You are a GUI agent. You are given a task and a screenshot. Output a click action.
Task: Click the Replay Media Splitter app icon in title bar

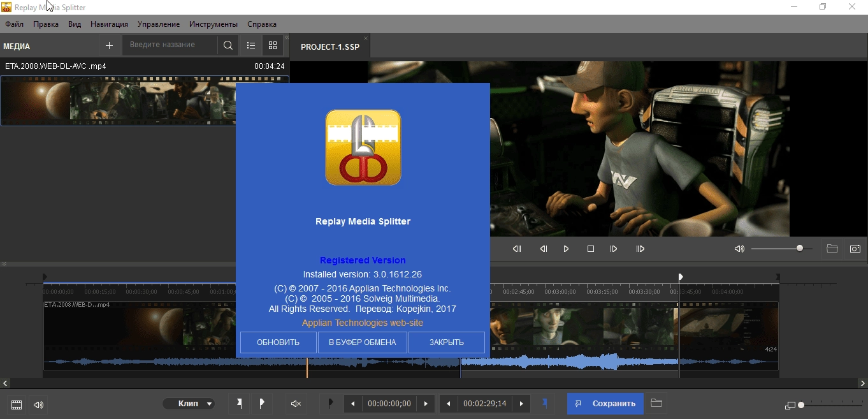[x=6, y=7]
